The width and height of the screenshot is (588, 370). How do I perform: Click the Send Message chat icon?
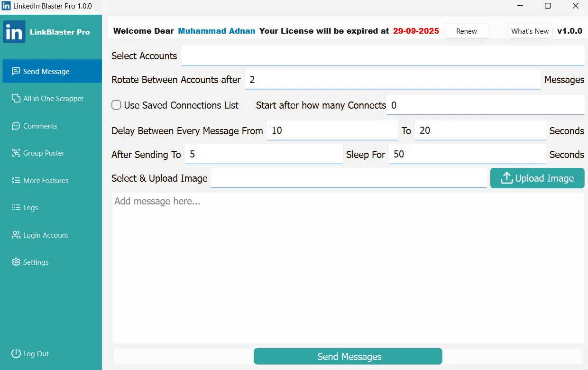[x=16, y=71]
